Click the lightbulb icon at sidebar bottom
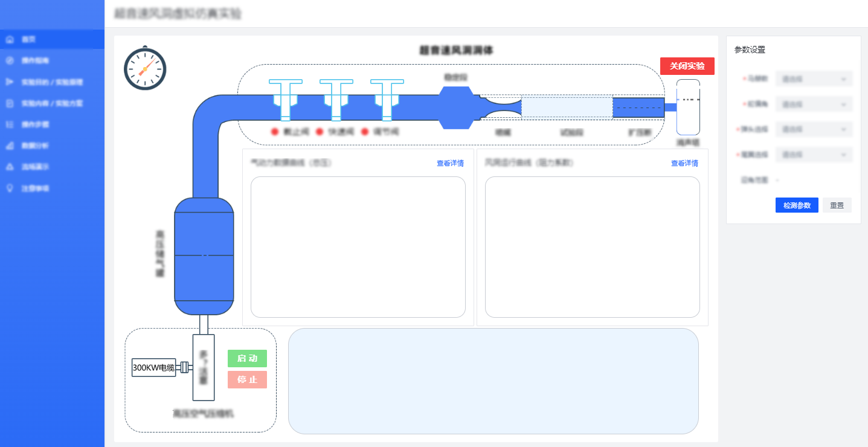 9,188
